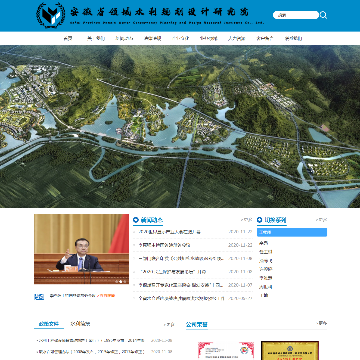Screen dimensions: 360x360
Task: Open the more link of the honors section
Action: [321, 323]
